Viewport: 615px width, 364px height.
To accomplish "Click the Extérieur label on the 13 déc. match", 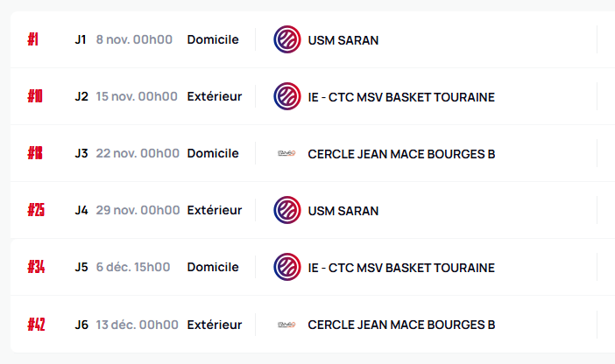I will 215,325.
